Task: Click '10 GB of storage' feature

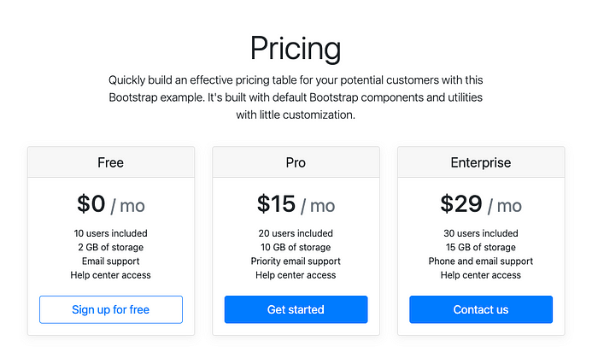Action: (x=296, y=247)
